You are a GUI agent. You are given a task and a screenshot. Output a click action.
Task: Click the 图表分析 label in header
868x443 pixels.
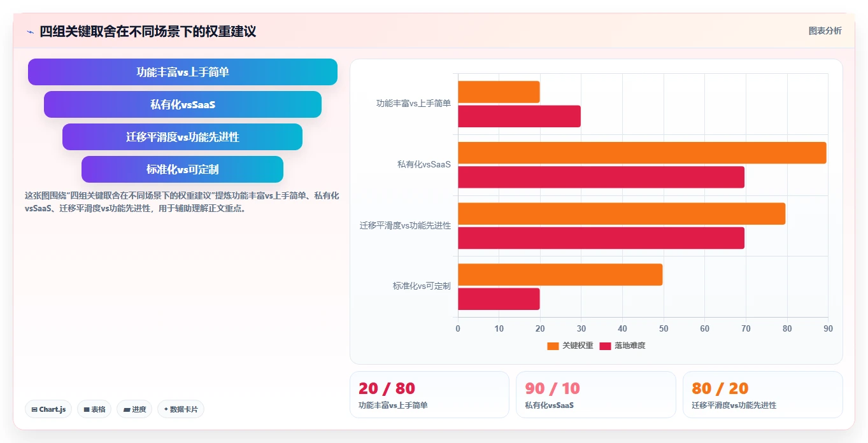pos(825,31)
